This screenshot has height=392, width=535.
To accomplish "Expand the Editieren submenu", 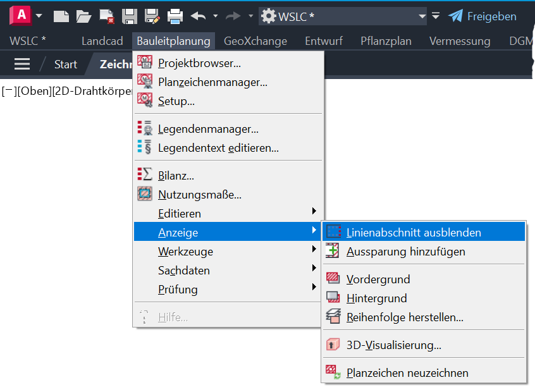I will click(x=180, y=214).
